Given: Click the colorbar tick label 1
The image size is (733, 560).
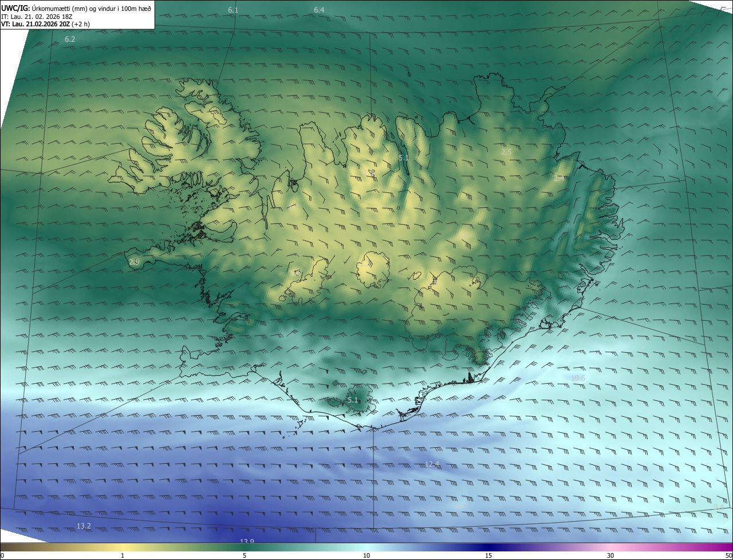Looking at the screenshot, I should [123, 555].
